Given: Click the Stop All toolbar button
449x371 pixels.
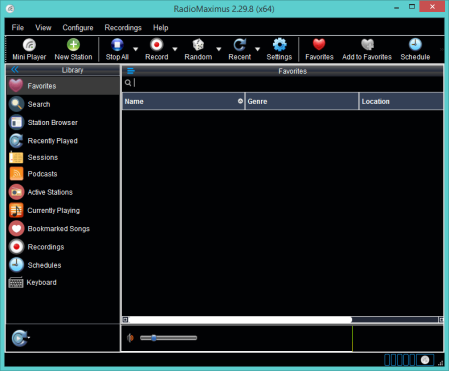Looking at the screenshot, I should coord(117,49).
